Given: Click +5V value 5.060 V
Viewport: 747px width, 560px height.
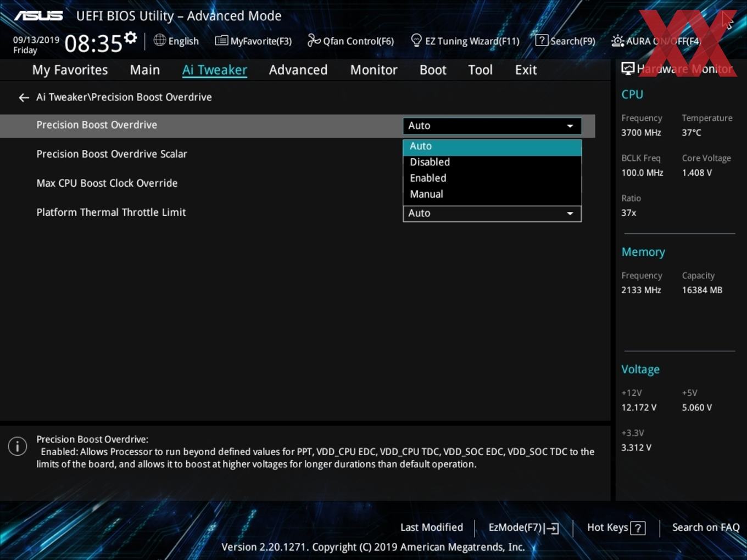Looking at the screenshot, I should 697,408.
